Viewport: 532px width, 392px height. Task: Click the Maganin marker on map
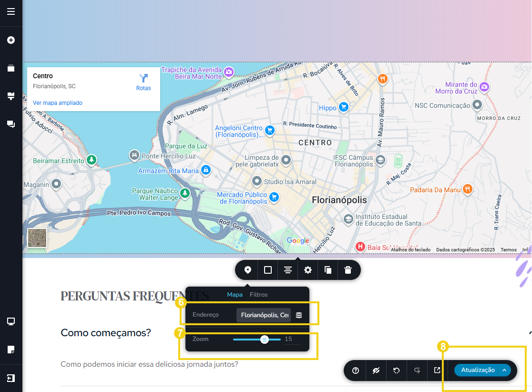[56, 184]
